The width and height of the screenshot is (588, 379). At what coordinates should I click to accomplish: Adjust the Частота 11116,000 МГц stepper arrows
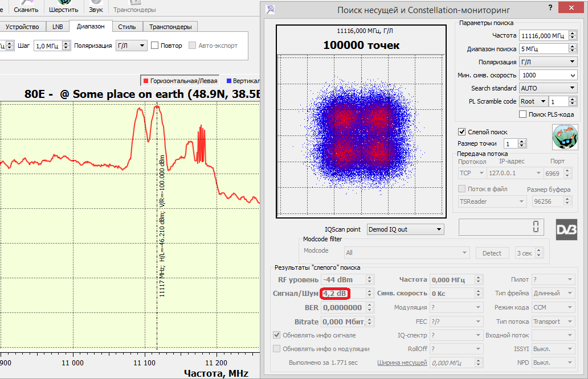(x=572, y=36)
